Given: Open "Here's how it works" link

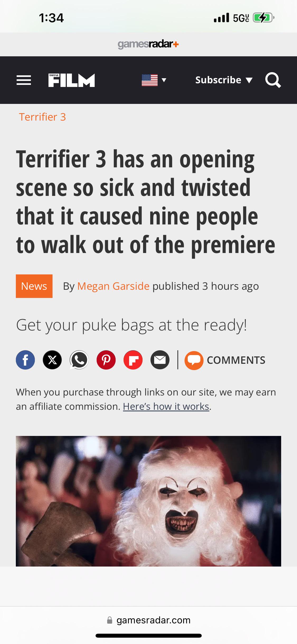Looking at the screenshot, I should (166, 406).
